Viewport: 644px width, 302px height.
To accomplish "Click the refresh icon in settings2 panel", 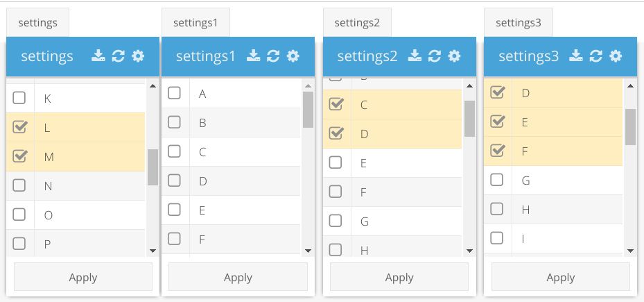I will [x=434, y=56].
